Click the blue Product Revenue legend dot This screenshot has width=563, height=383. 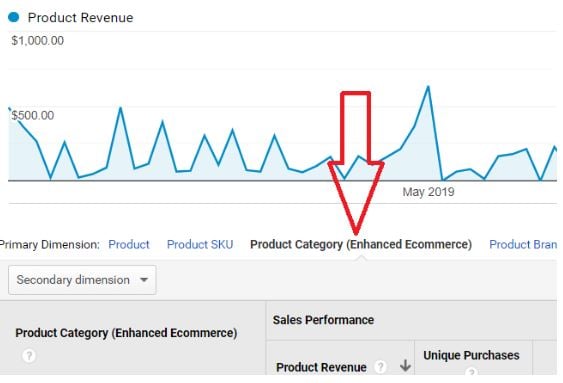pos(14,17)
